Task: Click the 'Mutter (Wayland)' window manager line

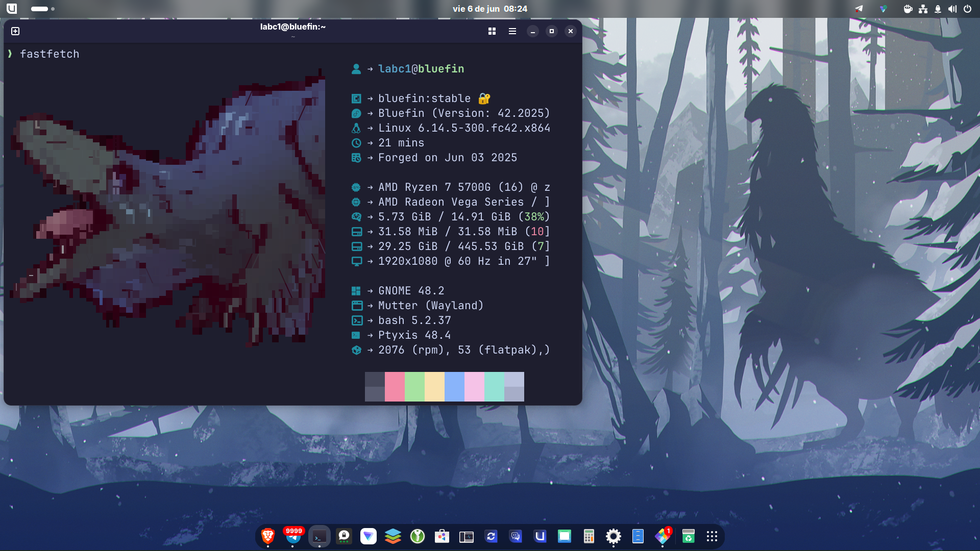Action: point(430,306)
